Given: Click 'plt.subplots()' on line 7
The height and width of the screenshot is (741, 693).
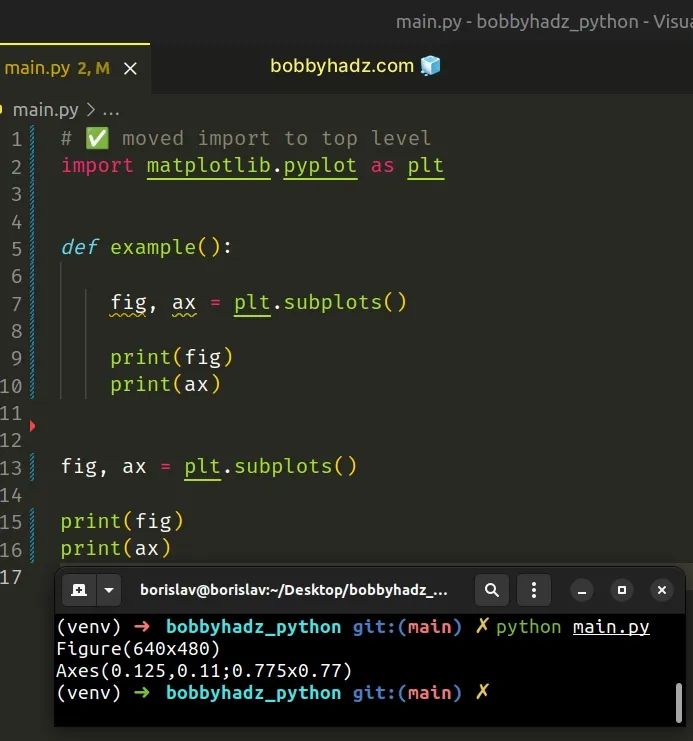Looking at the screenshot, I should pos(320,302).
